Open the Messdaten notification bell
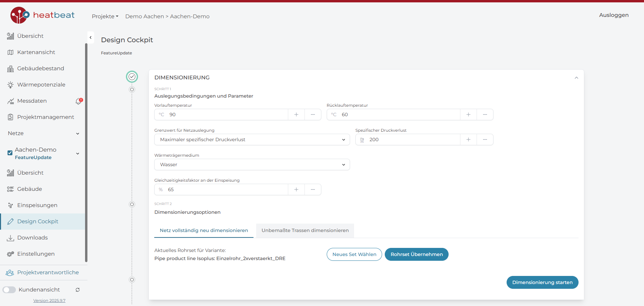This screenshot has width=644, height=306. click(79, 101)
